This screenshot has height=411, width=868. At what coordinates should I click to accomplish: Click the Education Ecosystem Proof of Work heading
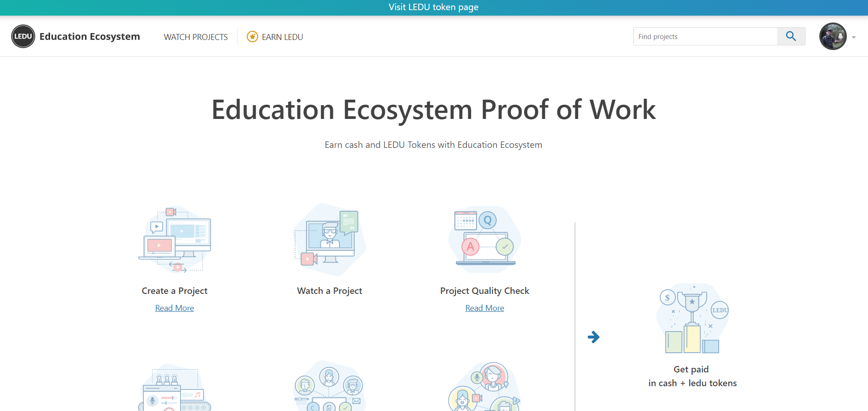point(433,110)
